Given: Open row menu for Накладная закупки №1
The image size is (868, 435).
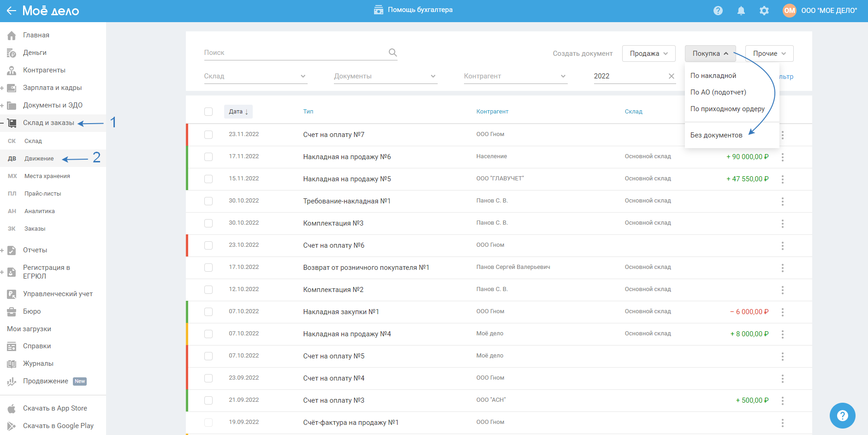Looking at the screenshot, I should click(x=782, y=312).
